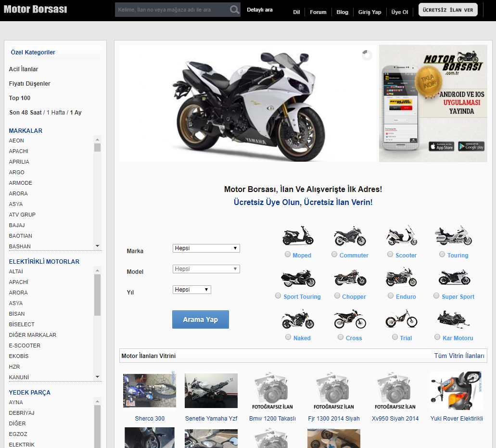Open Xv950 Siyah 2014 placeholder photo
The height and width of the screenshot is (448, 496).
pos(395,391)
